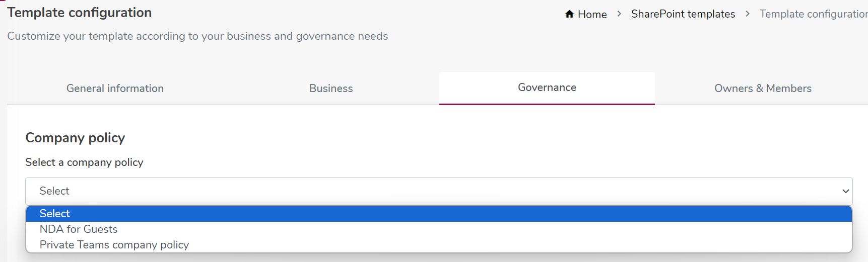
Task: Click the chevron separator after SharePoint templates
Action: pos(748,14)
